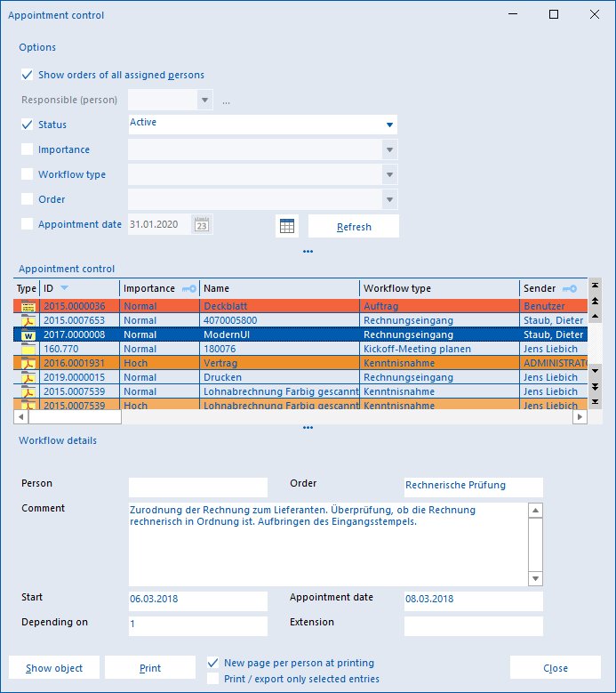Click the horizontal scrollbar right arrow

click(580, 416)
